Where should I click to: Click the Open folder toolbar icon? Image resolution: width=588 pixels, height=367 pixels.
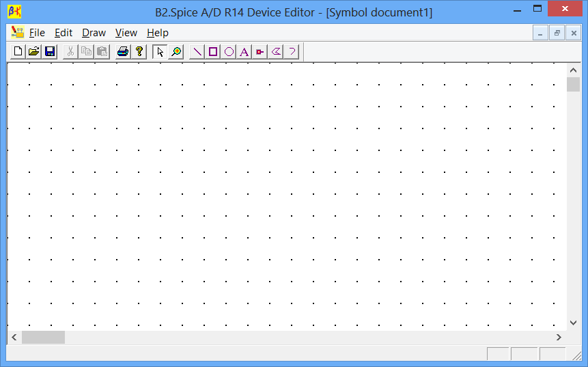(33, 51)
